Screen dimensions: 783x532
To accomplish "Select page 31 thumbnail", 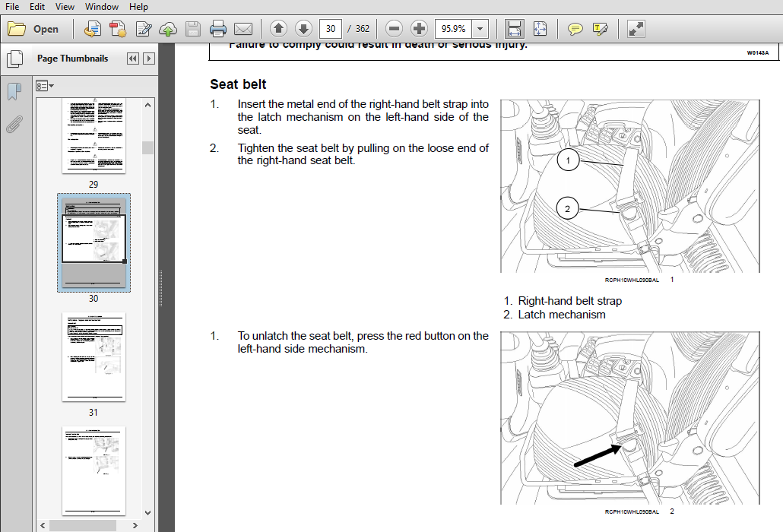I will coord(94,357).
